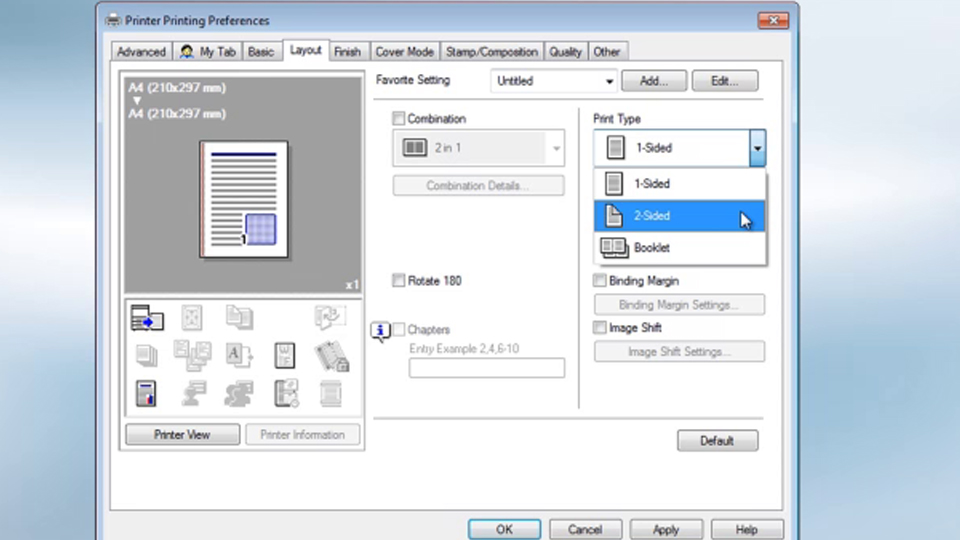Click the info balloon icon beside Chapters
960x540 pixels.
coord(381,331)
